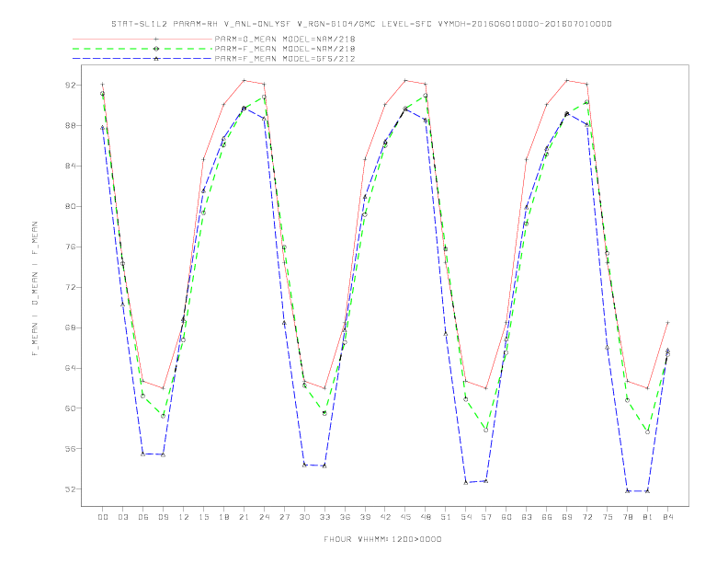The image size is (728, 563).
Task: Click the chart title starting with STAT=SL1L2
Action: 361,24
